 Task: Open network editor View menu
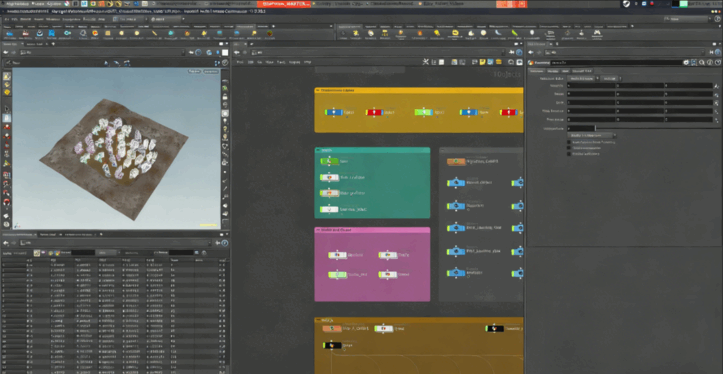270,62
